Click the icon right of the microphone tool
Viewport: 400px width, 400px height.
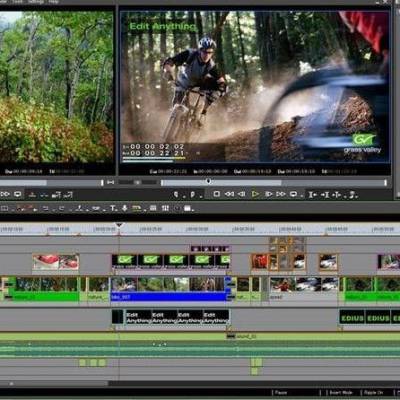pyautogui.click(x=137, y=209)
